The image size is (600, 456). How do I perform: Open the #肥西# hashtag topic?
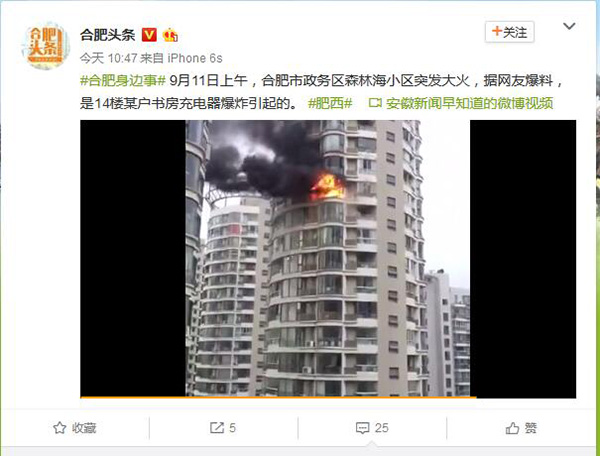(x=330, y=103)
